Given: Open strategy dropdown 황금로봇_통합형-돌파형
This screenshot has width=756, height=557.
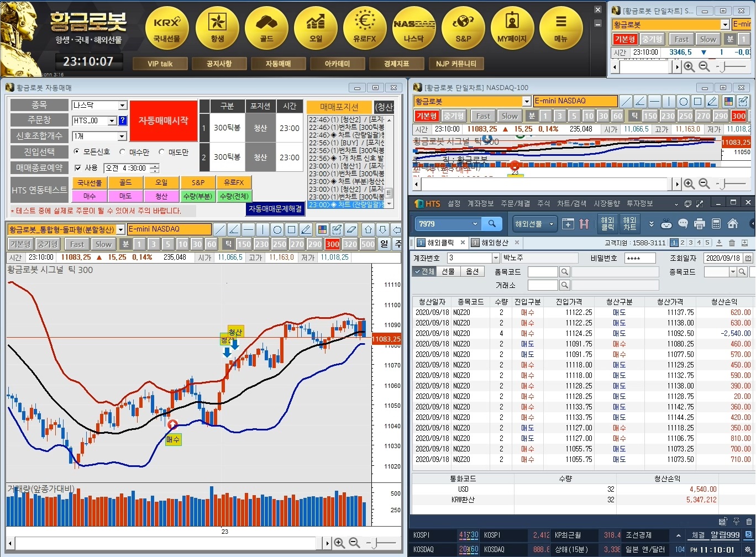Looking at the screenshot, I should point(121,229).
